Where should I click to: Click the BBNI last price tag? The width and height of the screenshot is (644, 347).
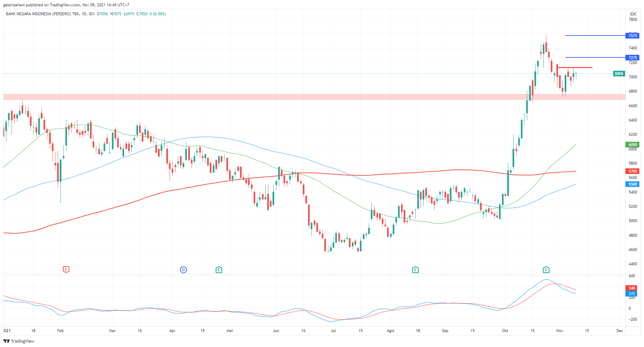619,74
